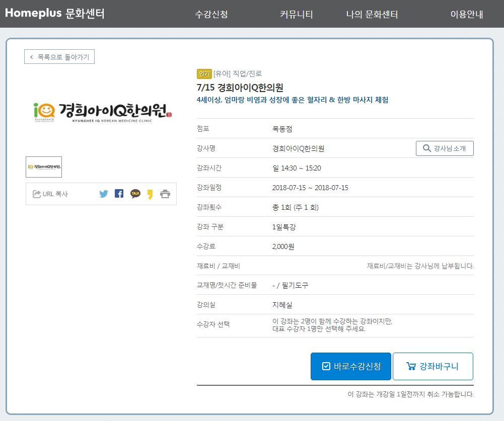504x421 pixels.
Task: Copy the course URL (URL 복사)
Action: click(50, 194)
